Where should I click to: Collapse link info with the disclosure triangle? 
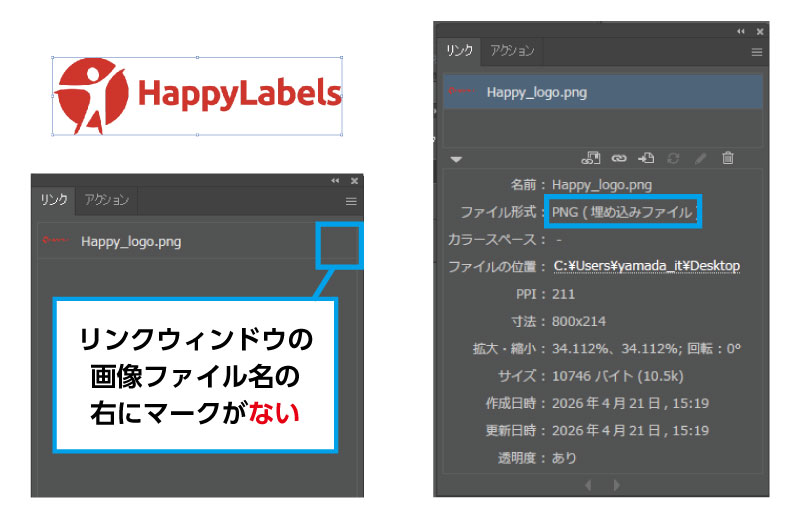456,159
